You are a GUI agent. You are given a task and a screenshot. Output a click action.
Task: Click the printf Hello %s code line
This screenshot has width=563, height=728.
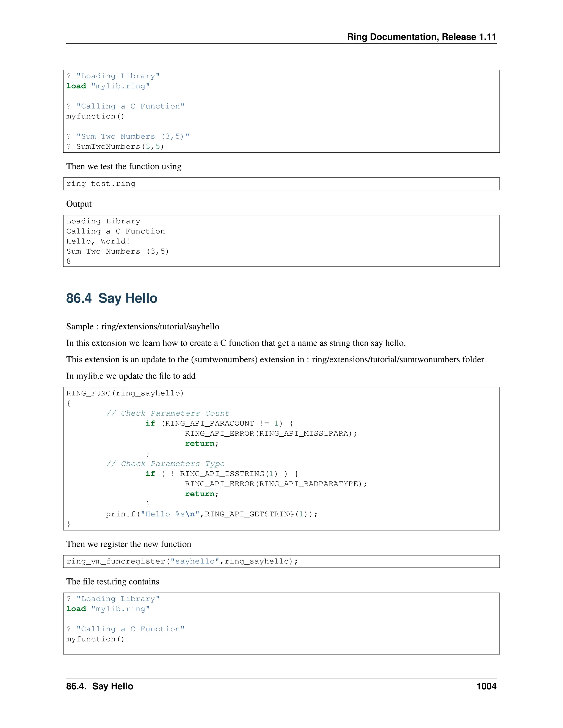coord(211,514)
